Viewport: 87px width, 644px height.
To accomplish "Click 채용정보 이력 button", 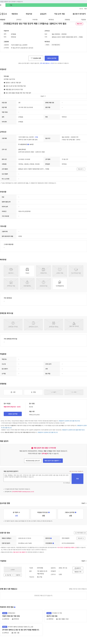I will [78, 572].
